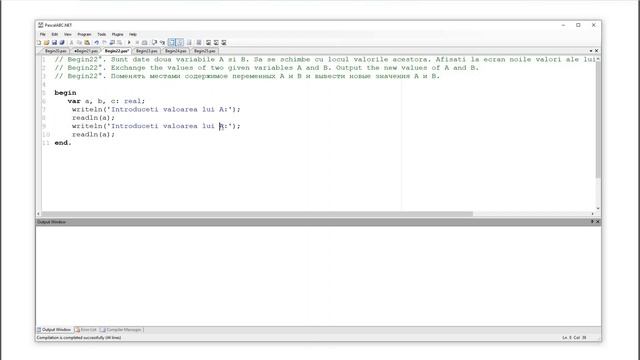The width and height of the screenshot is (640, 360).
Task: Open the editor tab list dropdown arrow
Action: pyautogui.click(x=591, y=51)
